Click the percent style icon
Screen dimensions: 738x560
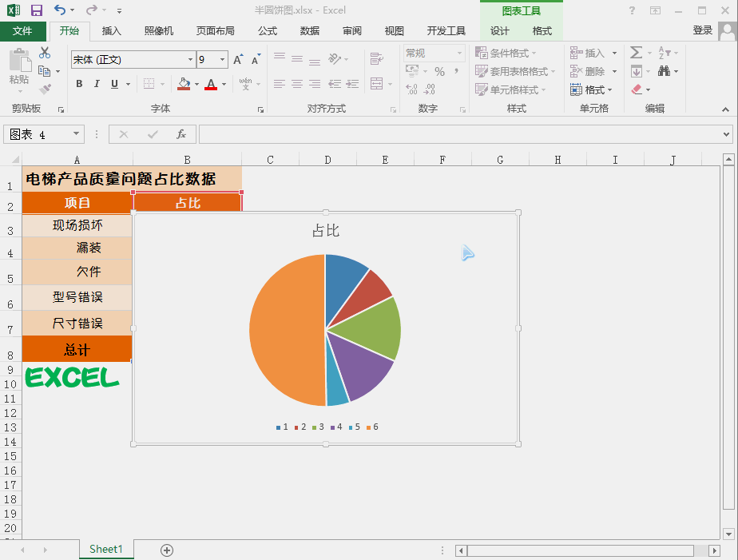click(439, 72)
